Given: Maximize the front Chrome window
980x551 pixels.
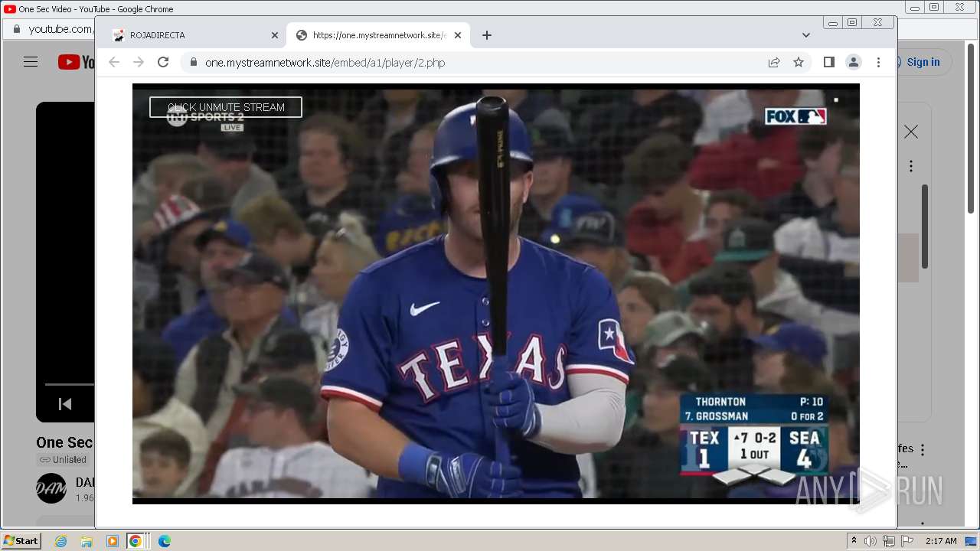Looking at the screenshot, I should [852, 23].
